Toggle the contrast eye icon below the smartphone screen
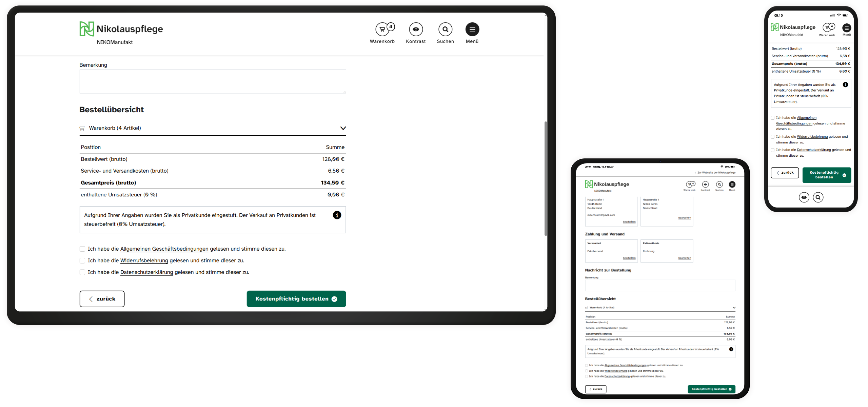Image resolution: width=868 pixels, height=407 pixels. click(x=804, y=197)
